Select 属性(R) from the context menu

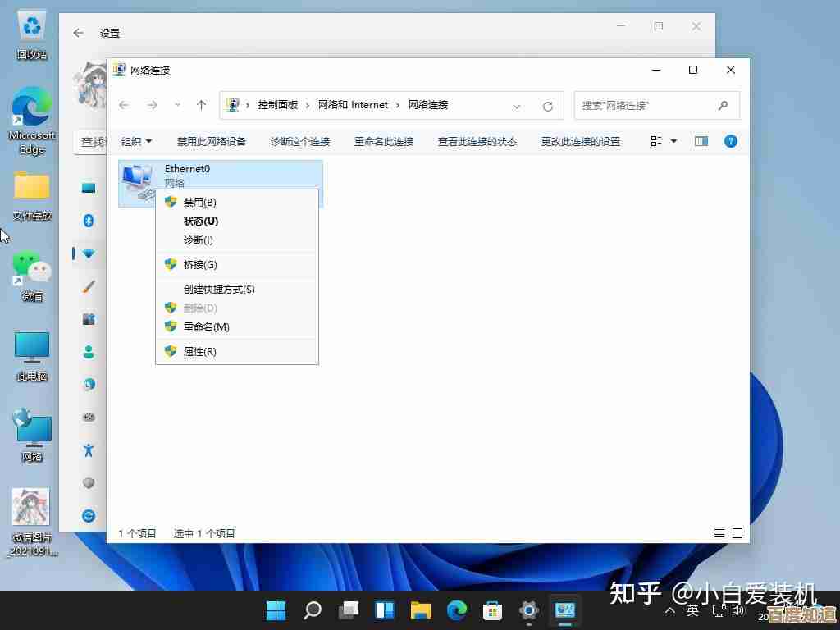click(199, 351)
